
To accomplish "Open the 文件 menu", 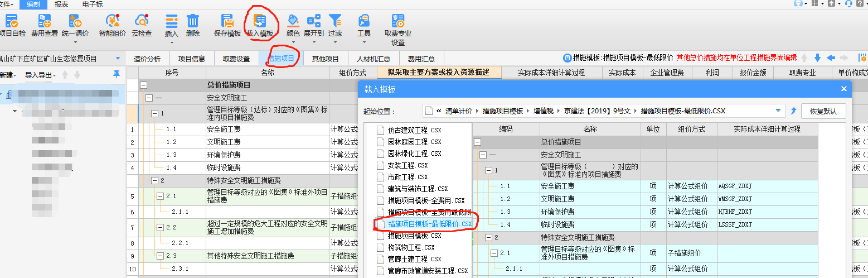I will tap(6, 4).
